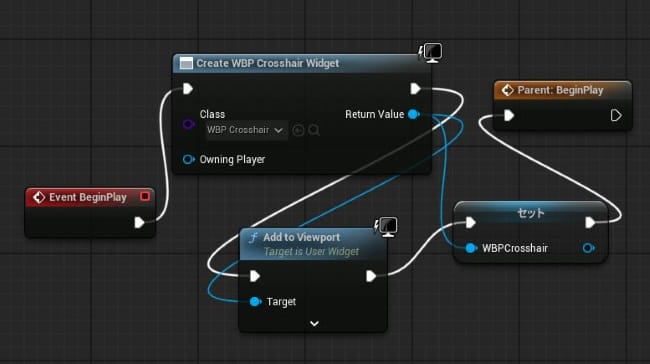This screenshot has width=650, height=364.
Task: Click client-only monitor badge on Add to Viewport
Action: (x=386, y=227)
